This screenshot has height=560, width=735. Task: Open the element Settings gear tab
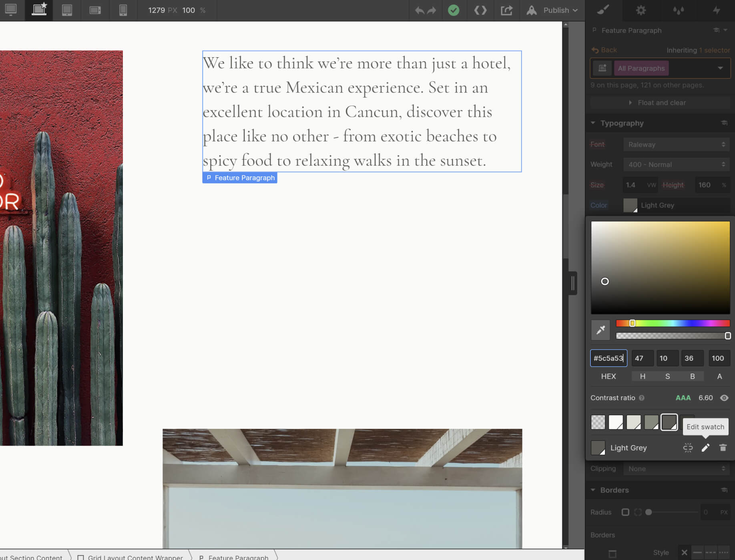click(x=641, y=10)
